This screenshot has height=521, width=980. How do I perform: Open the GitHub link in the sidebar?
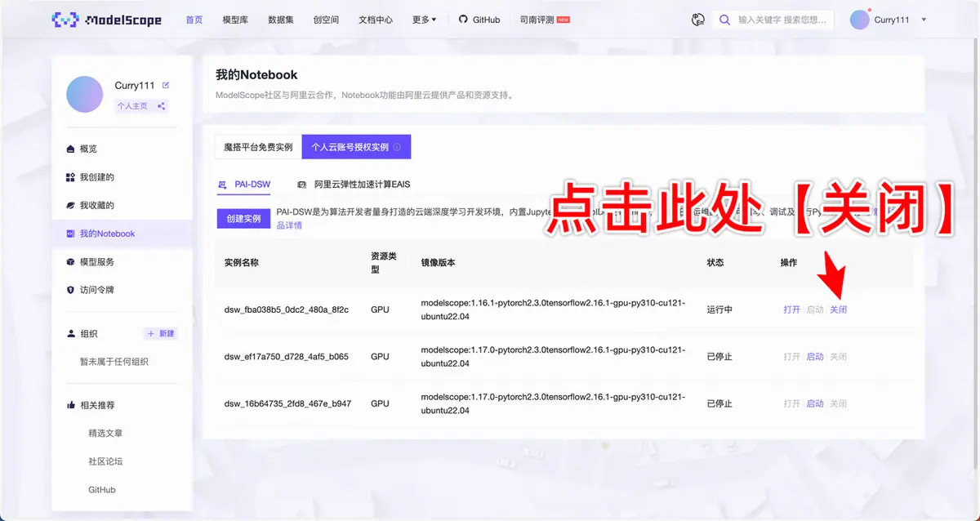(x=102, y=490)
